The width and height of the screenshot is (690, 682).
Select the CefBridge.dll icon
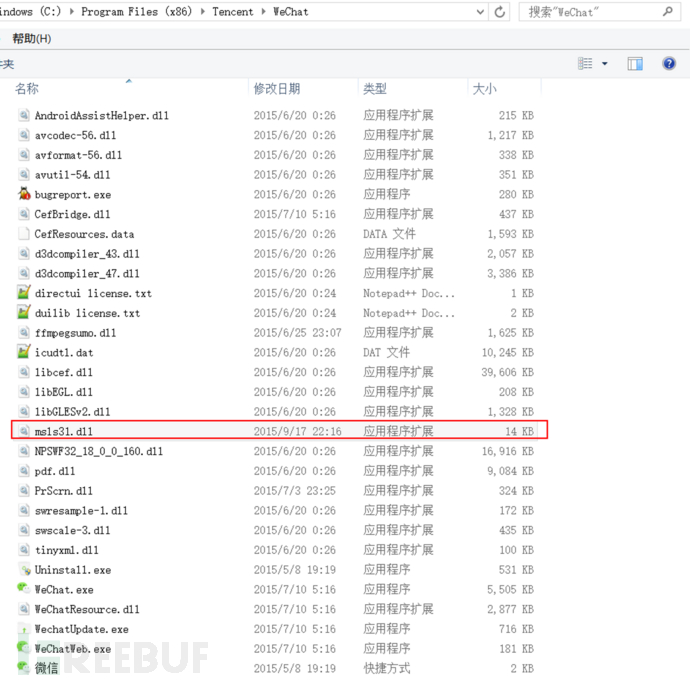24,214
